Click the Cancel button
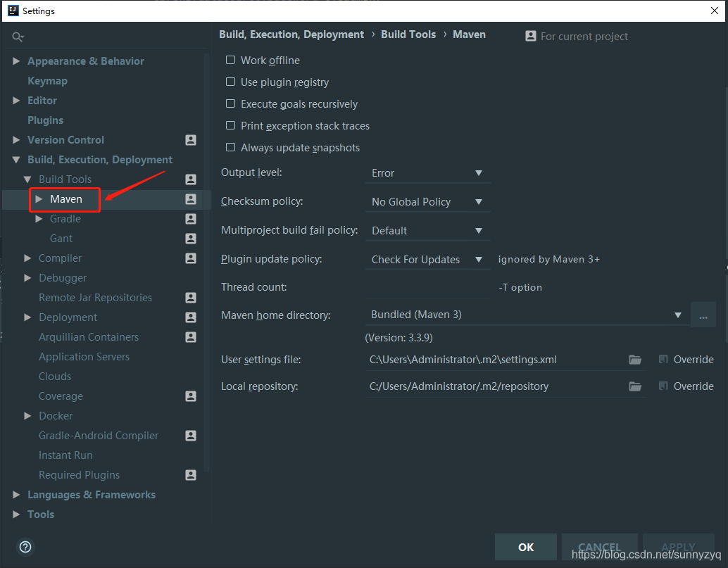Image resolution: width=728 pixels, height=568 pixels. [599, 546]
